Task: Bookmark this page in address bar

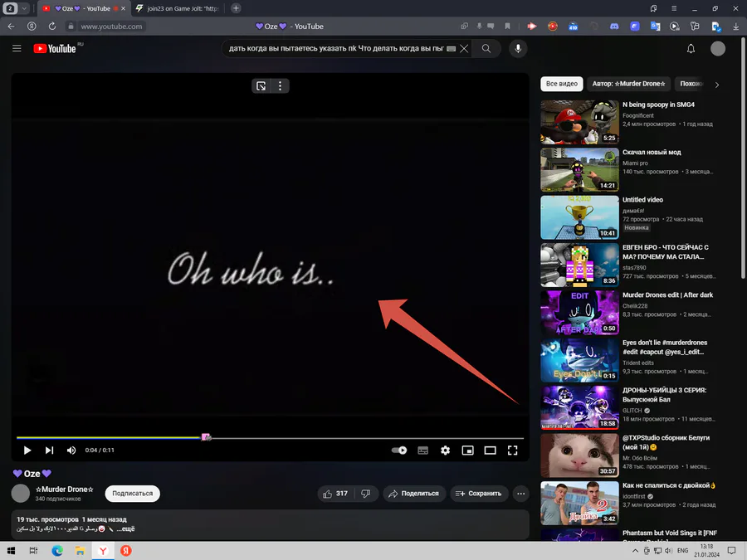Action: tap(507, 27)
